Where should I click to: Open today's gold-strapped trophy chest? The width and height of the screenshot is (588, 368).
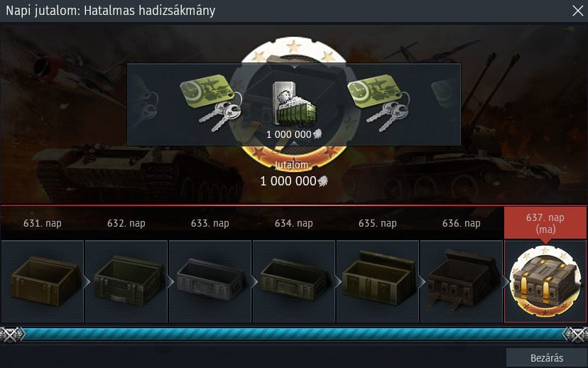[545, 281]
